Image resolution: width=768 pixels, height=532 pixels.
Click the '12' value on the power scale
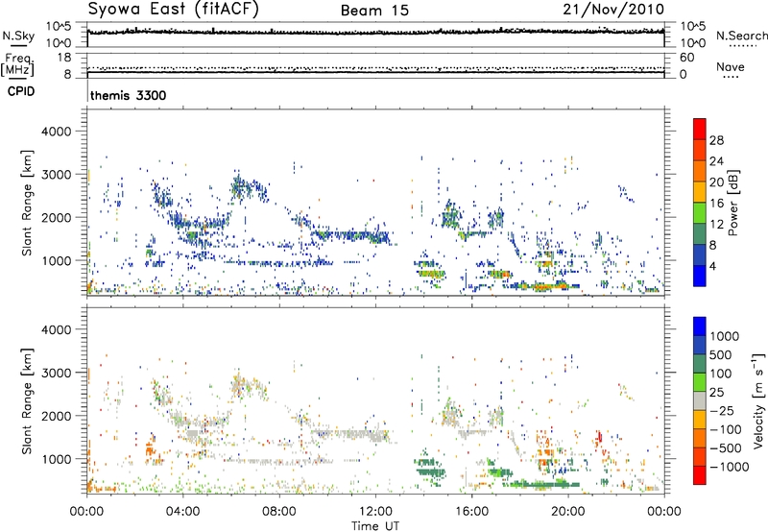(716, 225)
